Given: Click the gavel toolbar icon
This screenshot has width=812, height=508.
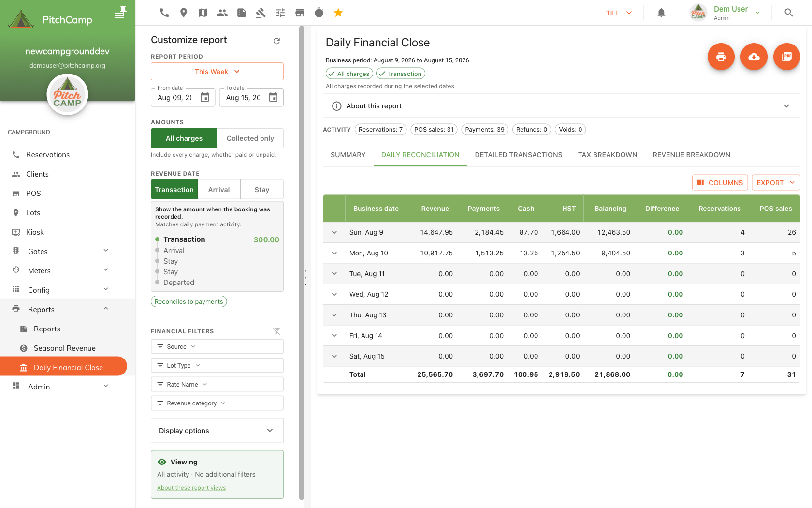Looking at the screenshot, I should pyautogui.click(x=261, y=13).
